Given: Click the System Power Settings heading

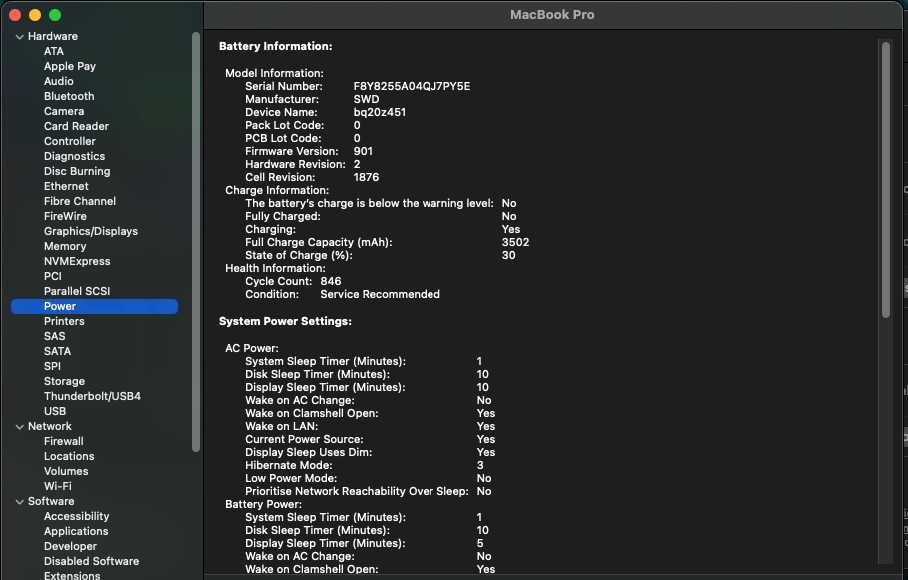Looking at the screenshot, I should [x=285, y=321].
